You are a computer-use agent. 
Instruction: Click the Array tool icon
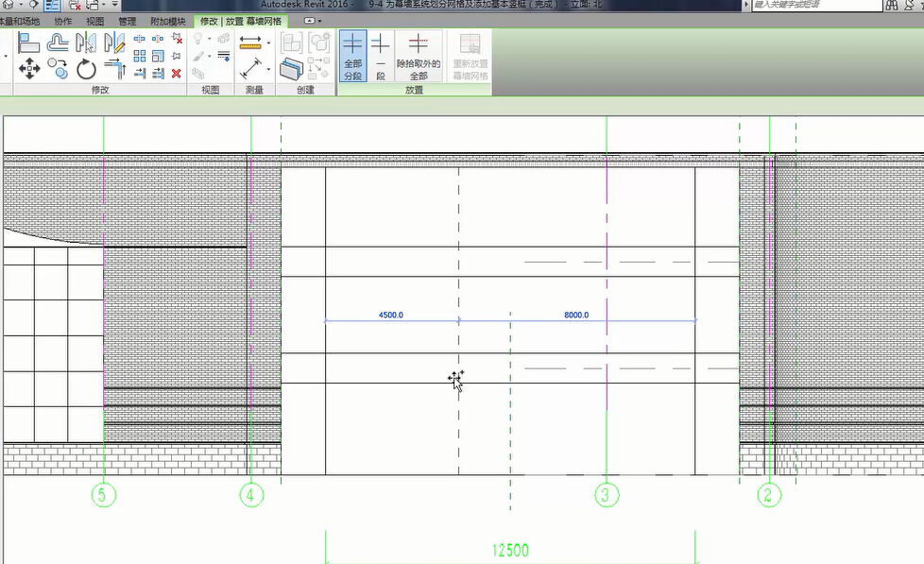(x=140, y=56)
